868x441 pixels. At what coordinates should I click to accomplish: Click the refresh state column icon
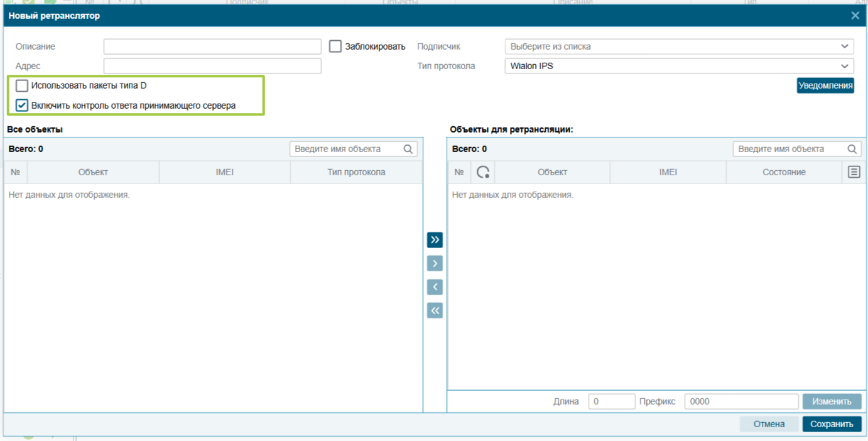pyautogui.click(x=483, y=172)
